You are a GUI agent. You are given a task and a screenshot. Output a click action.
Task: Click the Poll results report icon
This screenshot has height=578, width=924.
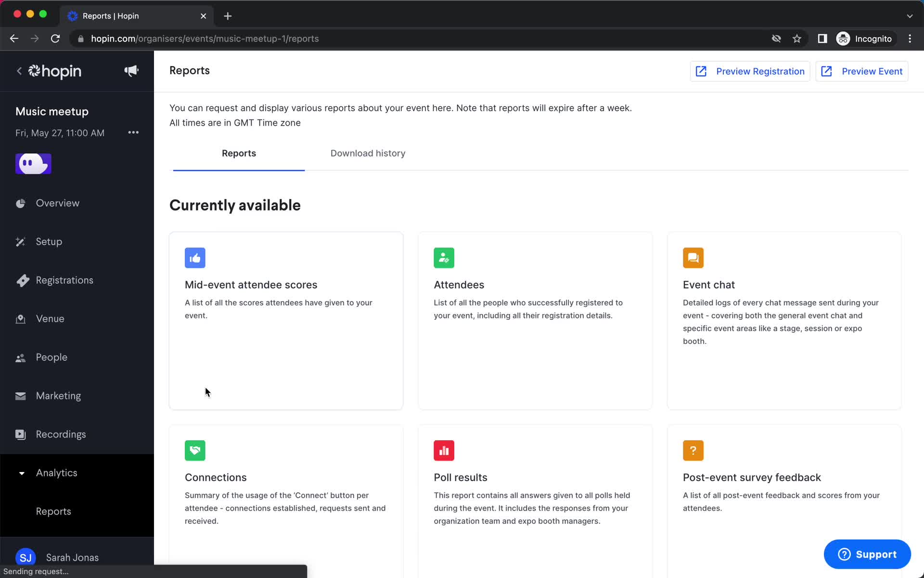tap(444, 451)
